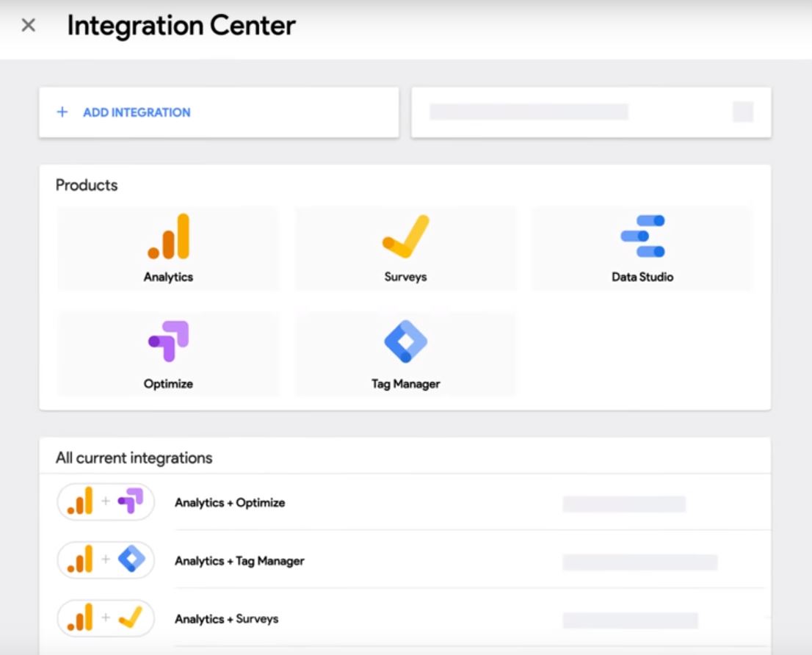
Task: Click the plus icon beside Add Integration
Action: coord(62,112)
